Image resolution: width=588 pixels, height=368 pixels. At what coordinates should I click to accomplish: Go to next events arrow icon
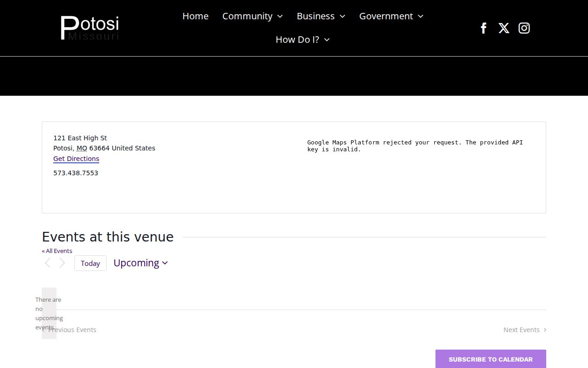[62, 263]
